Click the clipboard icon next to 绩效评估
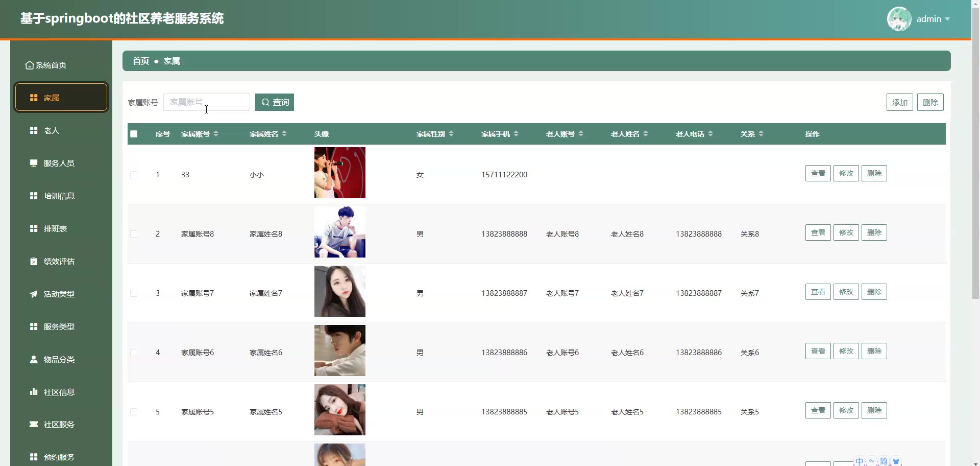This screenshot has height=466, width=980. tap(34, 262)
